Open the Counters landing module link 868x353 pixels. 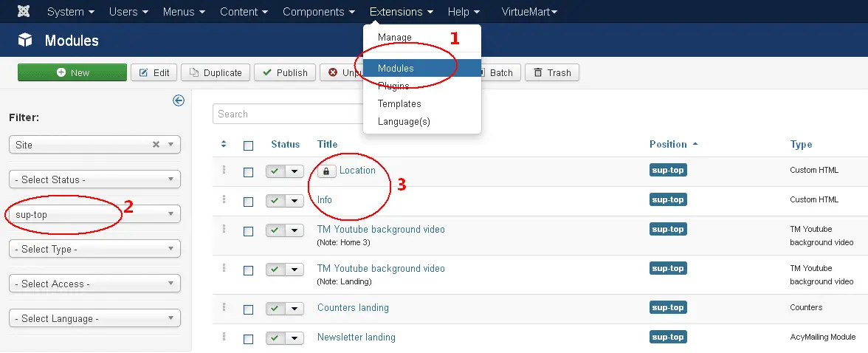[353, 307]
